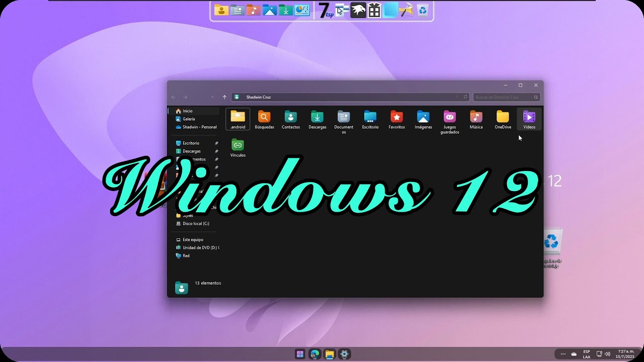Click the cursor-and-windows icon in top dock
This screenshot has height=362, width=644.
coord(342,10)
